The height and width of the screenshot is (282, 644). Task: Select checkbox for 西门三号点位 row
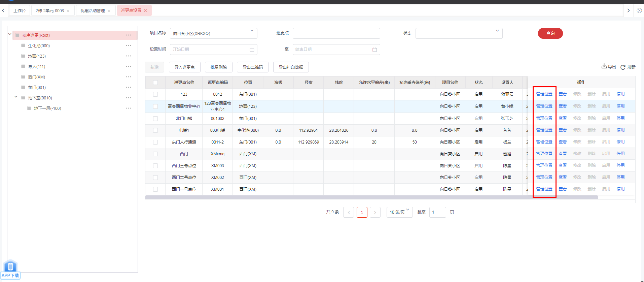pyautogui.click(x=155, y=166)
